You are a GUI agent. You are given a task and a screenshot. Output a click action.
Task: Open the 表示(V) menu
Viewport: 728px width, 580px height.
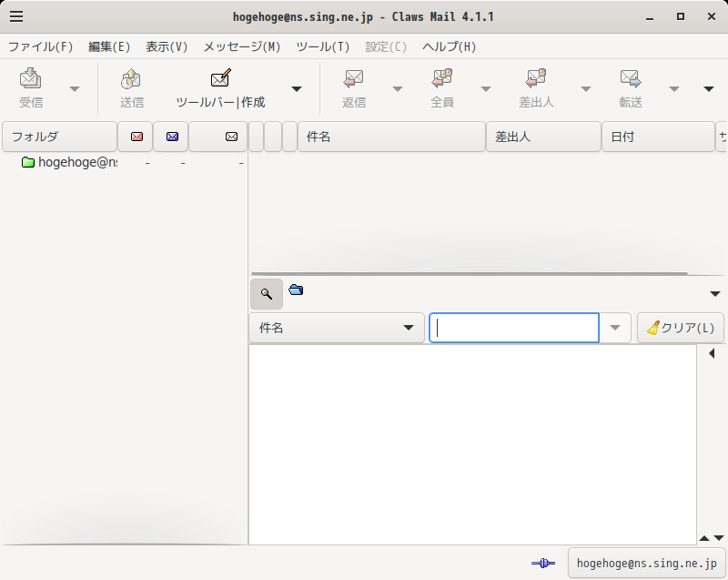tap(167, 47)
